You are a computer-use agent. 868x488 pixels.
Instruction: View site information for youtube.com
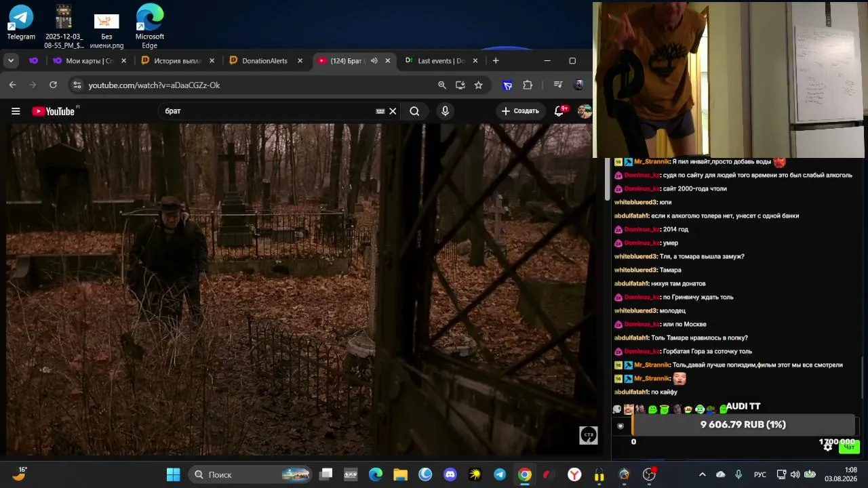pos(77,85)
